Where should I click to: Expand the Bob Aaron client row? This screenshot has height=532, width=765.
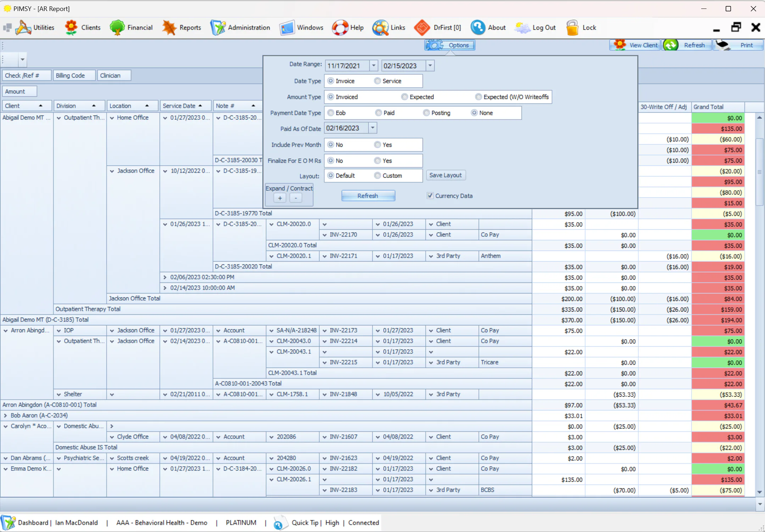click(5, 415)
